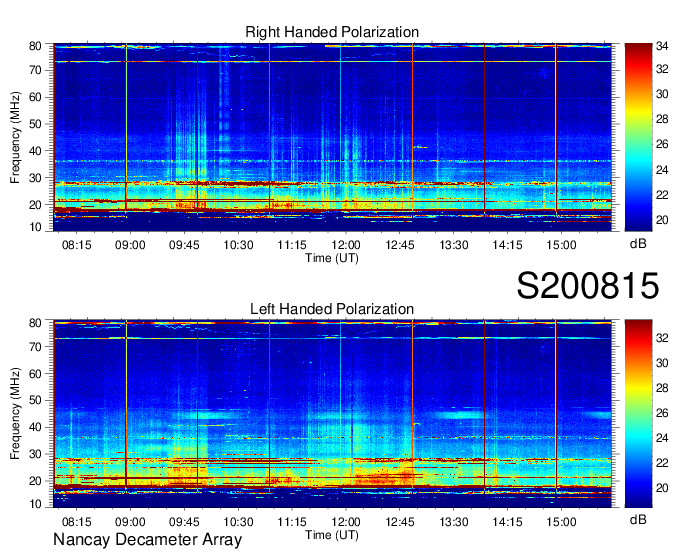
Task: Click the 60 MHz tick on Left Handed plot
Action: click(35, 374)
